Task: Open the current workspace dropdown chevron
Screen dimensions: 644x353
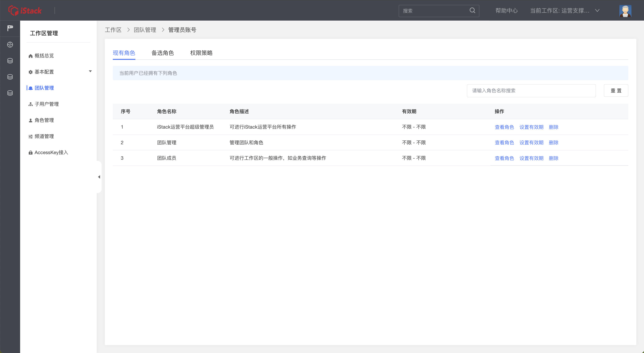Action: (x=597, y=11)
